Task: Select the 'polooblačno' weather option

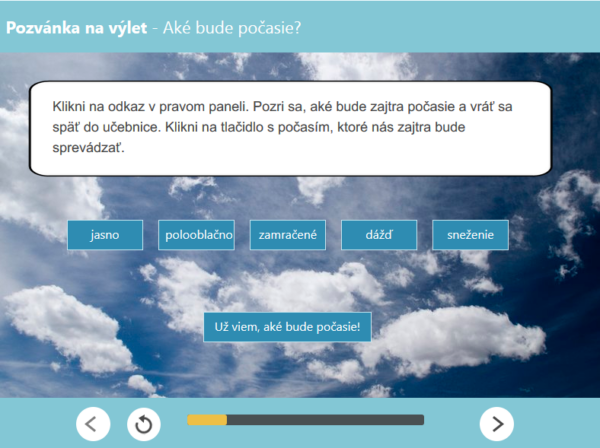Action: point(196,235)
